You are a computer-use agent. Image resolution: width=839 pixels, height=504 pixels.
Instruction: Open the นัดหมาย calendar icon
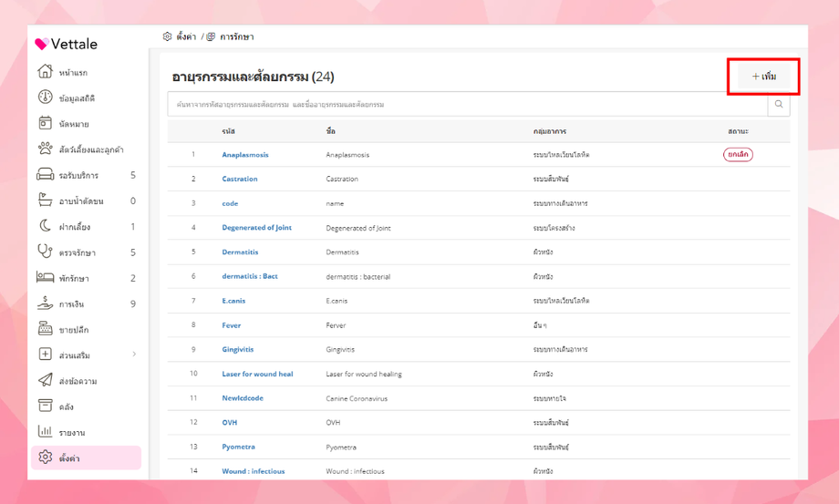(x=45, y=123)
